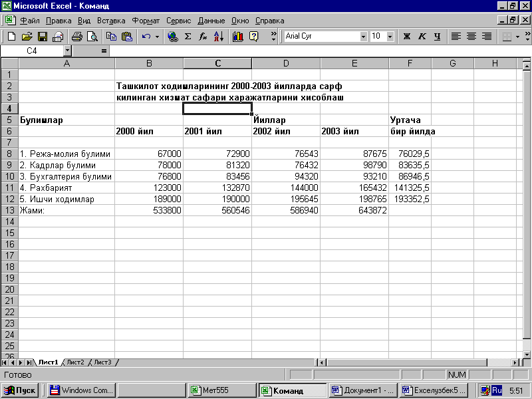Open the Arial Cyr font dropdown
The height and width of the screenshot is (399, 532).
point(363,37)
